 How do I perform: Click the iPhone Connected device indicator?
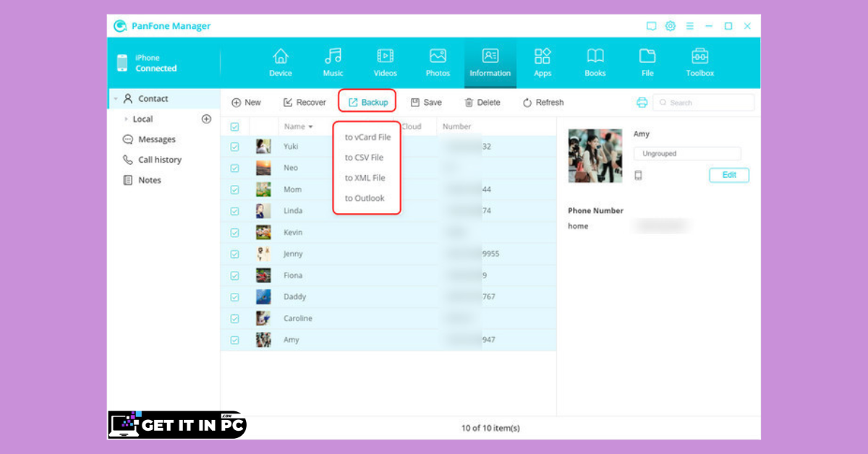pyautogui.click(x=147, y=63)
